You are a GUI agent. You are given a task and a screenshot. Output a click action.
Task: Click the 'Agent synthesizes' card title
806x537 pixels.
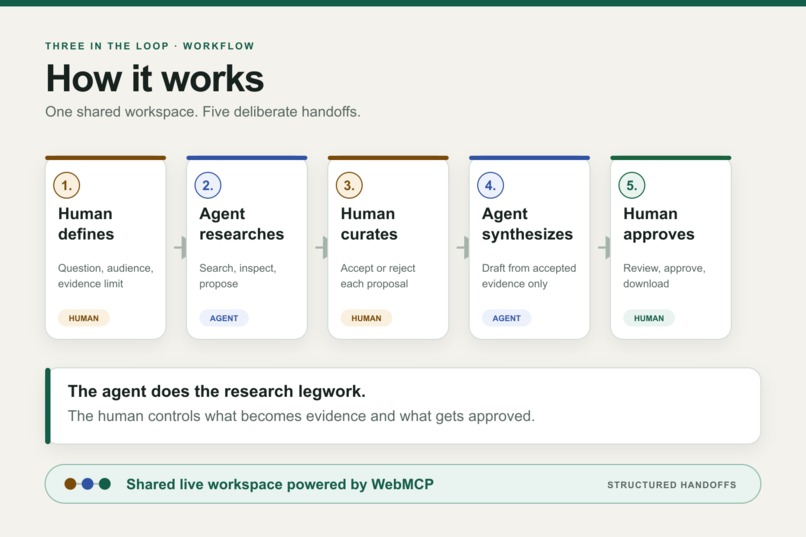tap(527, 224)
